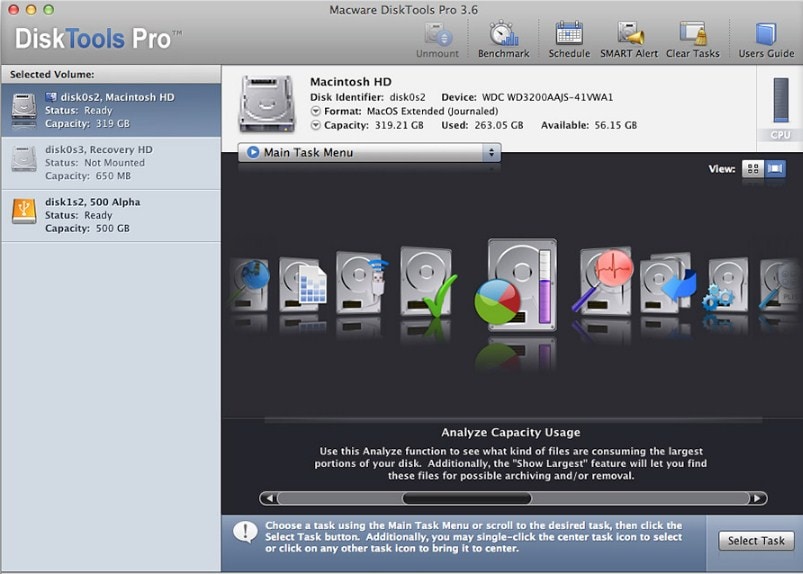Viewport: 803px width, 574px height.
Task: Choose the globe magnifier drive task at left edge
Action: [x=249, y=285]
